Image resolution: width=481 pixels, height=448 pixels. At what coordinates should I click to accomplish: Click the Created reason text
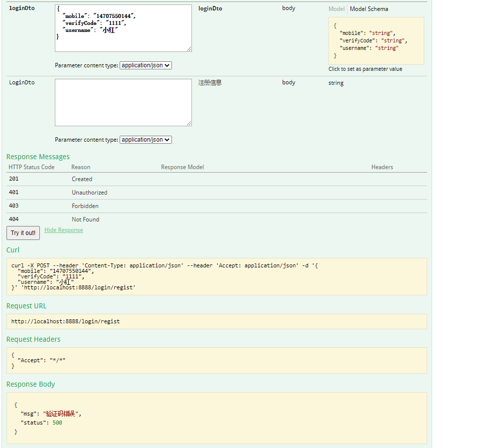pyautogui.click(x=82, y=179)
